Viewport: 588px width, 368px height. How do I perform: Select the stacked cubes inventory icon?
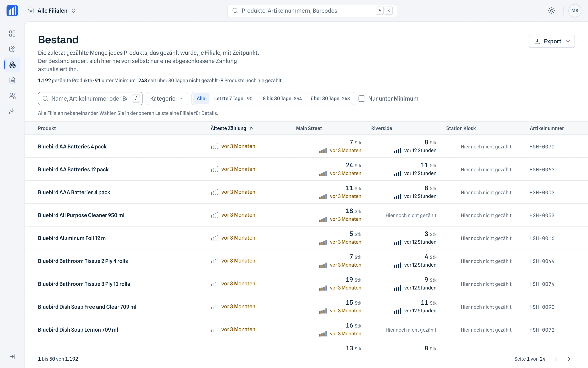click(x=12, y=65)
